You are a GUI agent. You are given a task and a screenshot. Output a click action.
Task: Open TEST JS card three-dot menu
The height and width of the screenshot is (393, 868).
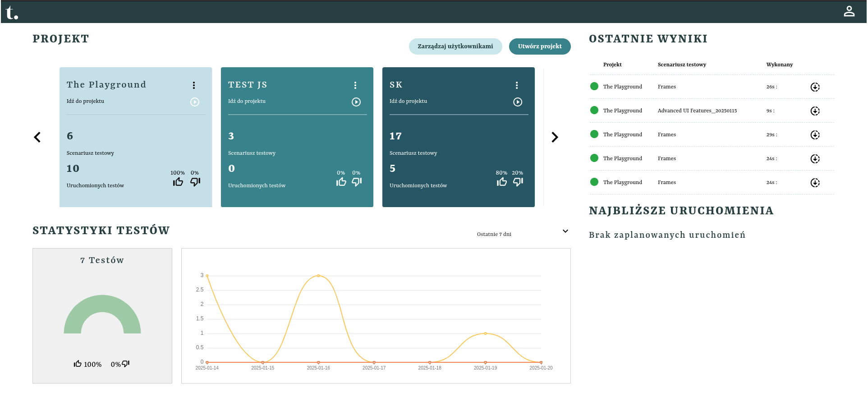(x=355, y=85)
